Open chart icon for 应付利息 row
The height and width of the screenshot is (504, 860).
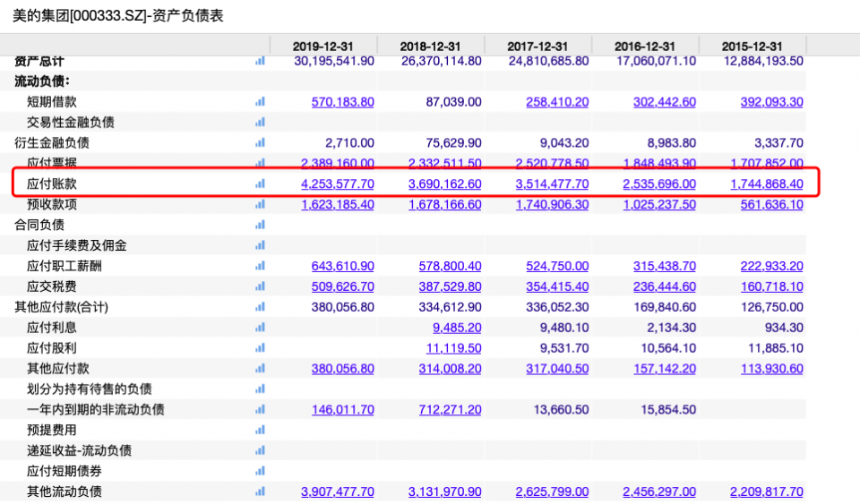260,328
